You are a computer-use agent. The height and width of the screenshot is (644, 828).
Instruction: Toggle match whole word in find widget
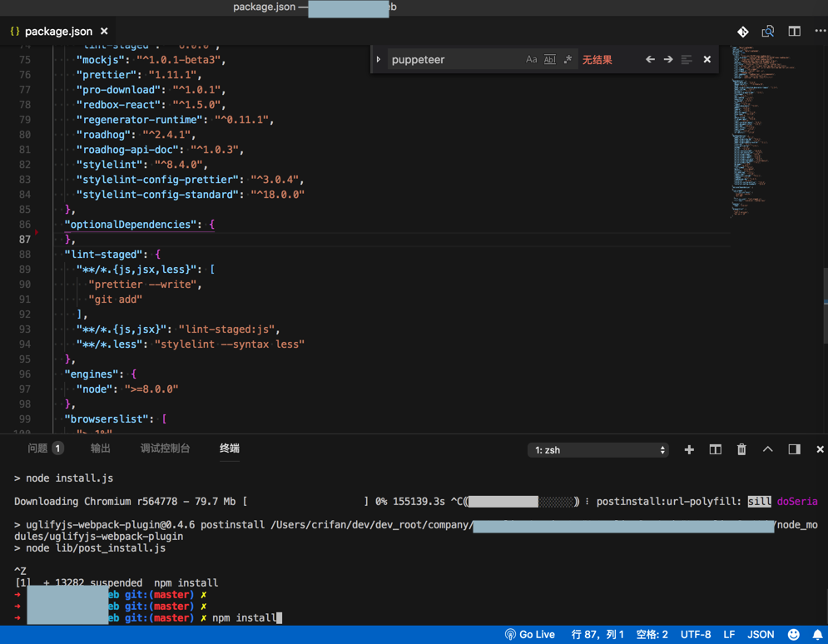pyautogui.click(x=549, y=60)
